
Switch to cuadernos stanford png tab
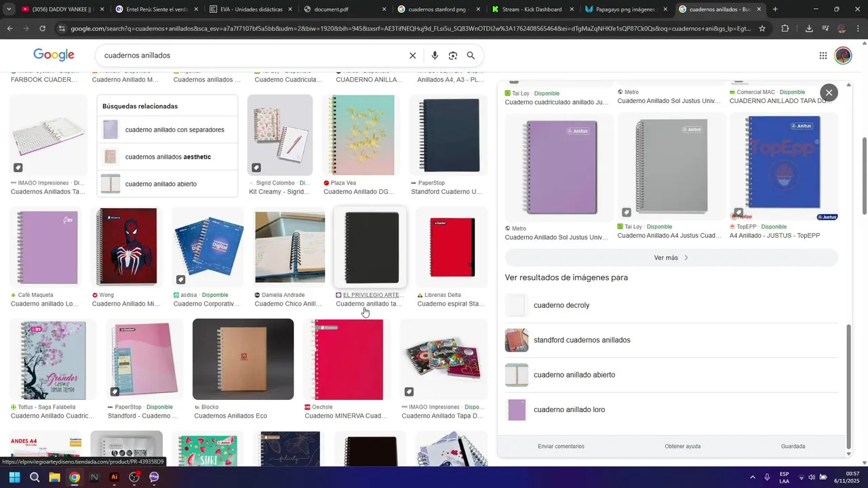click(x=438, y=9)
